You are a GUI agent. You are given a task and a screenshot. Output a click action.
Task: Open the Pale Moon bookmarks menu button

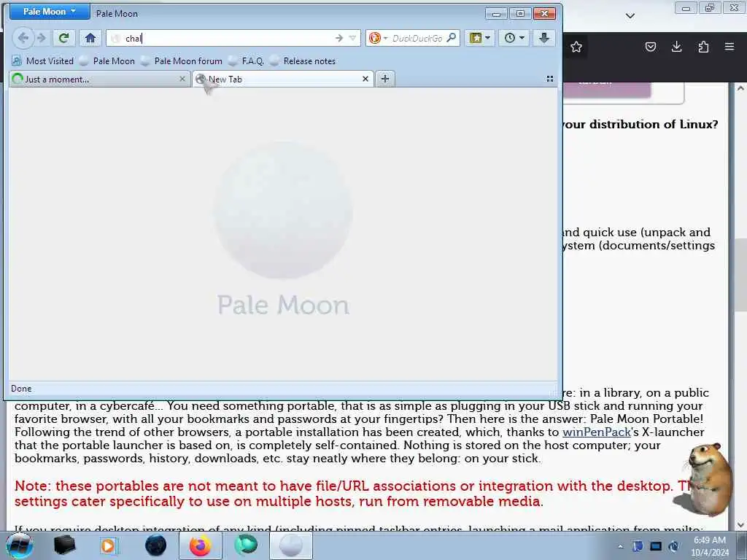click(480, 38)
